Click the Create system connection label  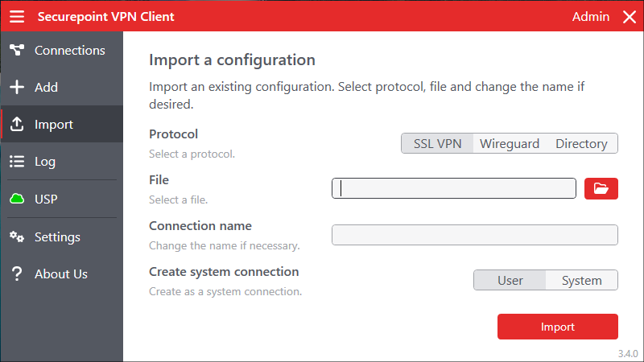tap(224, 272)
